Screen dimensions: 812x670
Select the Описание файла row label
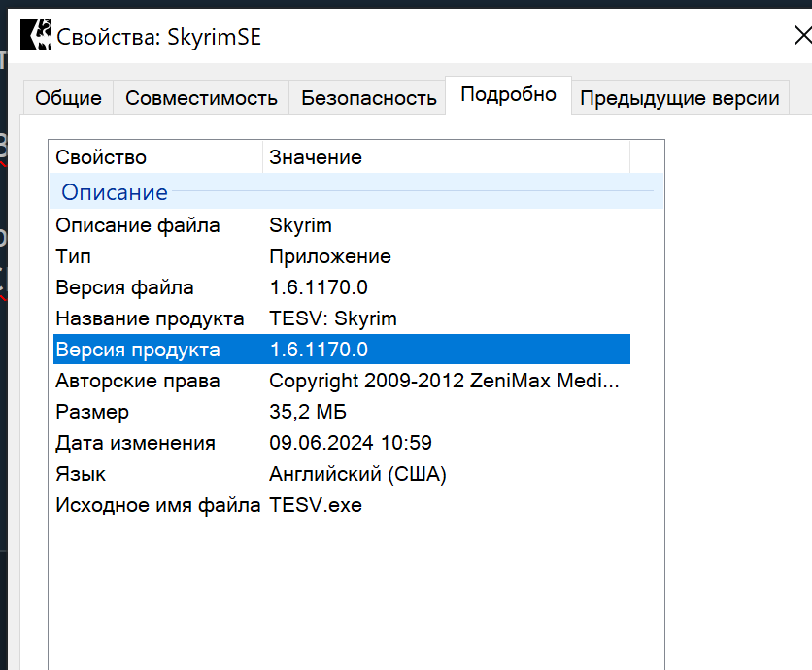pos(138,225)
